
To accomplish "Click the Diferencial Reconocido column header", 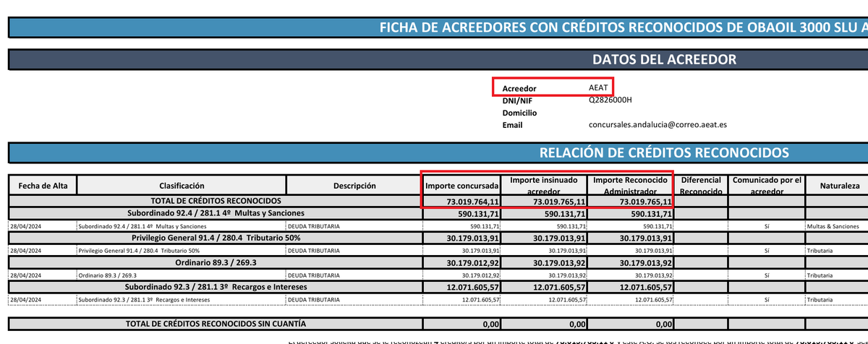I will 701,185.
